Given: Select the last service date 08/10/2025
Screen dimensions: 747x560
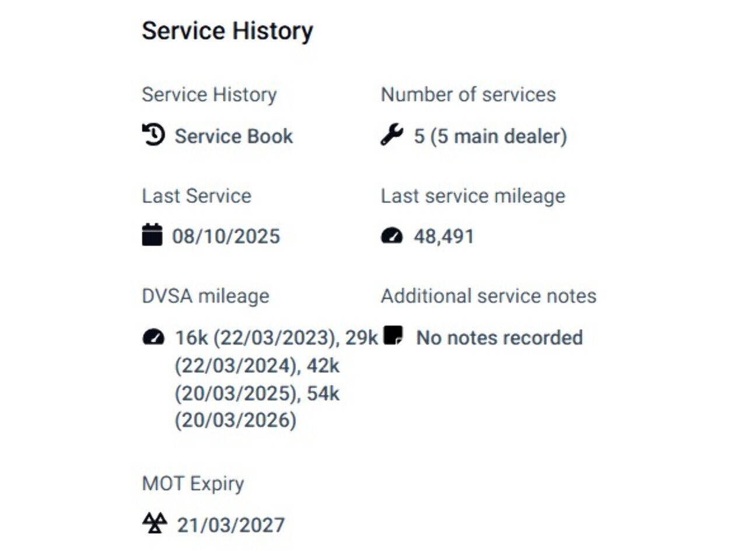Looking at the screenshot, I should point(226,236).
